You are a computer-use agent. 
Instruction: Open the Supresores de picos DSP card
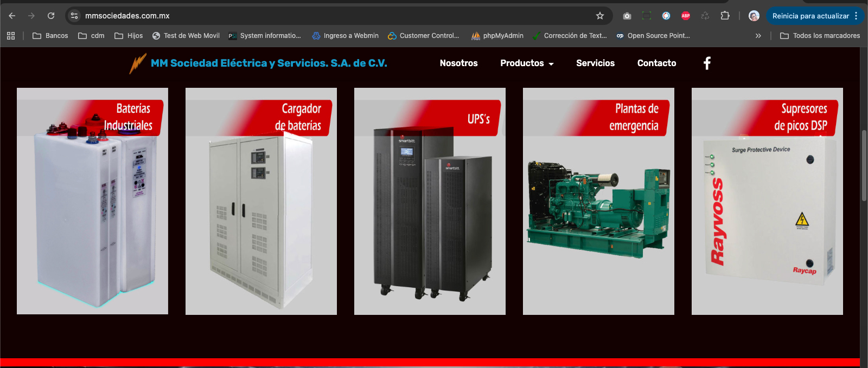(x=767, y=201)
